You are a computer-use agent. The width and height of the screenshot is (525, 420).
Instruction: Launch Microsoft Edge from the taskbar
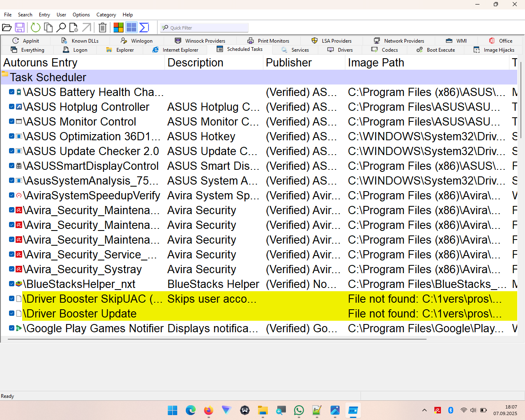tap(190, 410)
